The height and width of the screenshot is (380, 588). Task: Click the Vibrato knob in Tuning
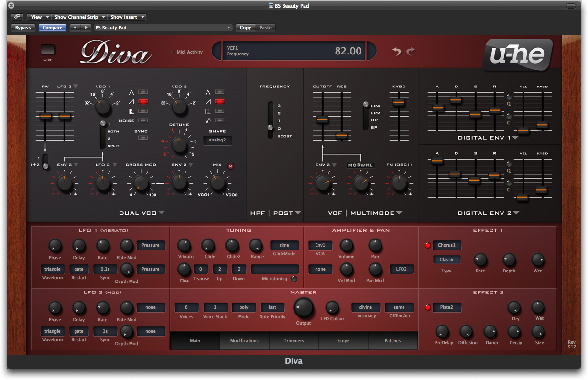click(x=184, y=246)
